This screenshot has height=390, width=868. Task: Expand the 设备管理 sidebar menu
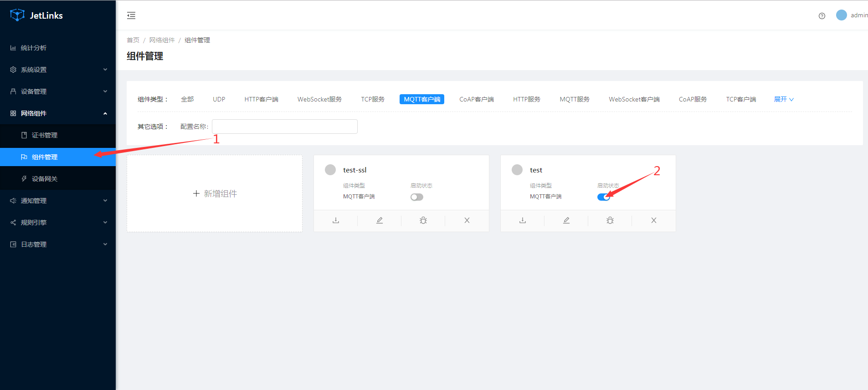pyautogui.click(x=58, y=91)
